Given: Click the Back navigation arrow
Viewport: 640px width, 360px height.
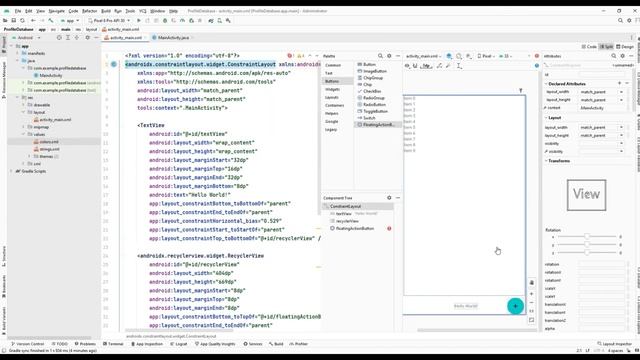Looking at the screenshot, I should click(33, 20).
